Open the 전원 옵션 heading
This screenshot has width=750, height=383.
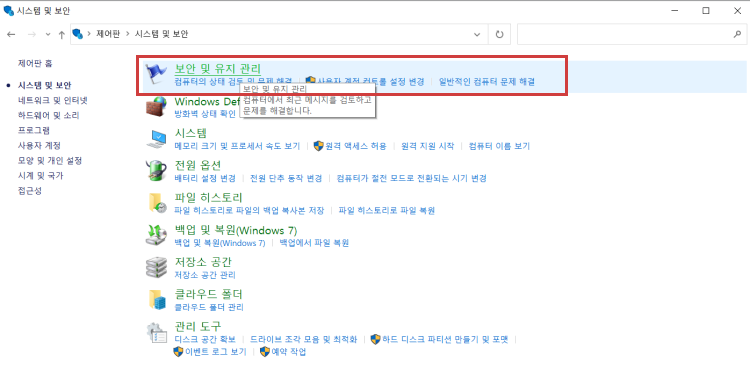[198, 165]
